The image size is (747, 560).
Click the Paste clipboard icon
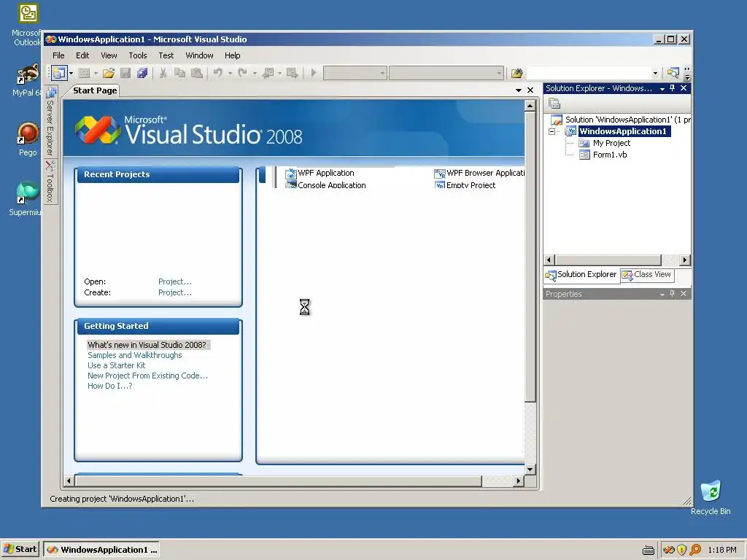point(196,73)
